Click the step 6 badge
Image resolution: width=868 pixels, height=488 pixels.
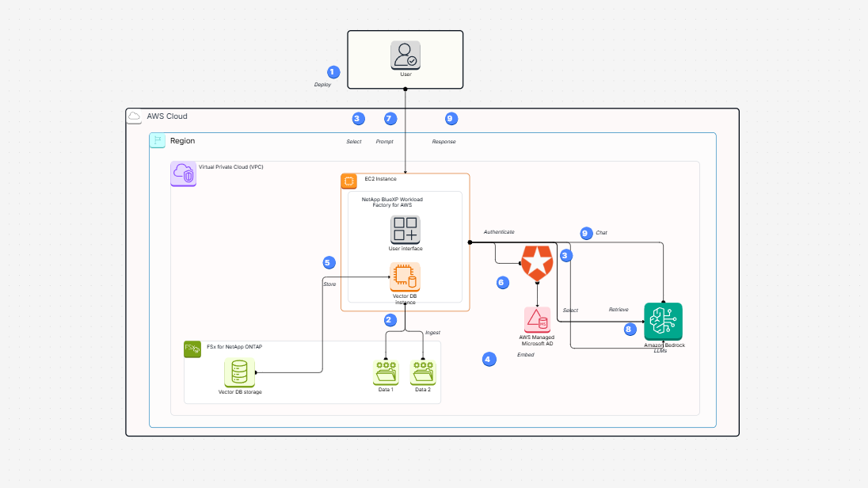click(503, 283)
